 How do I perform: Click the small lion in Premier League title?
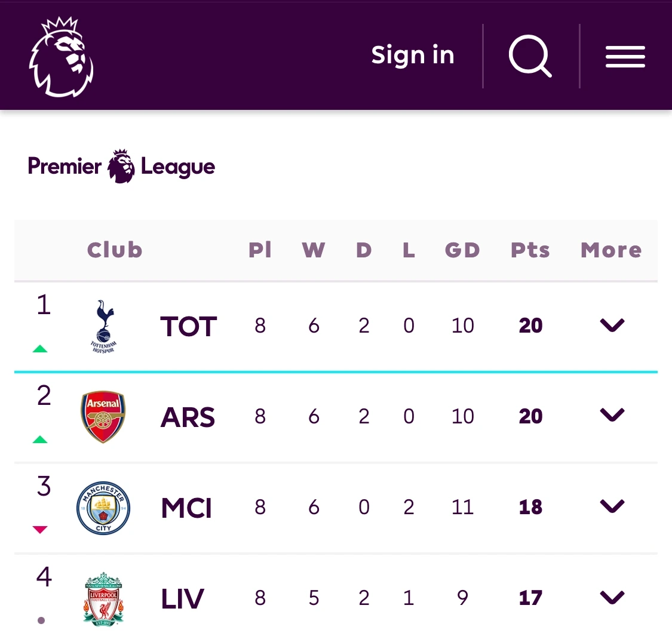click(x=121, y=167)
